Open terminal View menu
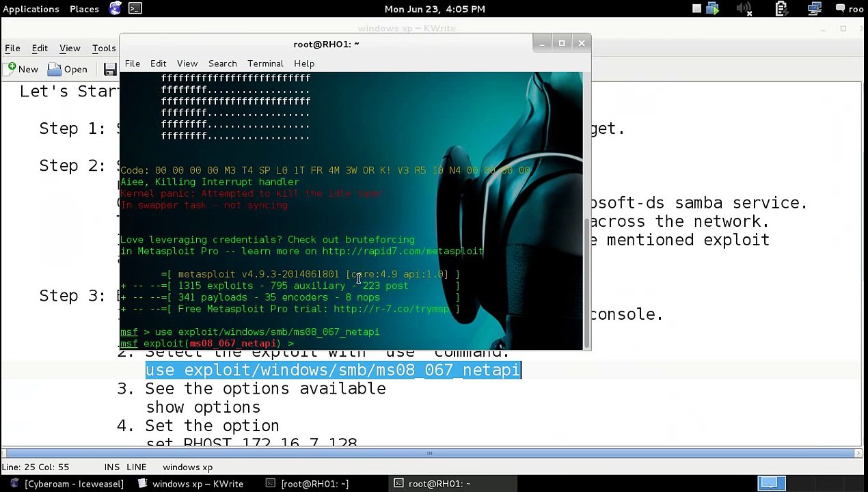This screenshot has height=492, width=868. pyautogui.click(x=187, y=64)
